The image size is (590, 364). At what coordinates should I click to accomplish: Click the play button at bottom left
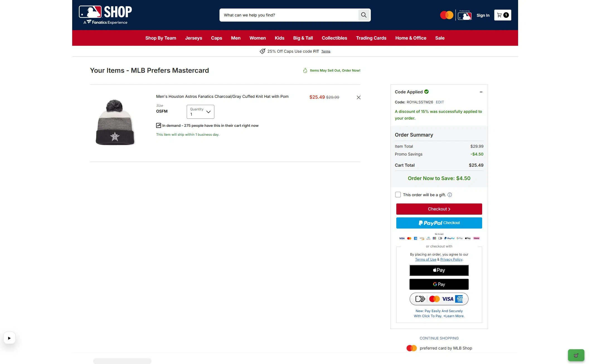click(x=9, y=338)
